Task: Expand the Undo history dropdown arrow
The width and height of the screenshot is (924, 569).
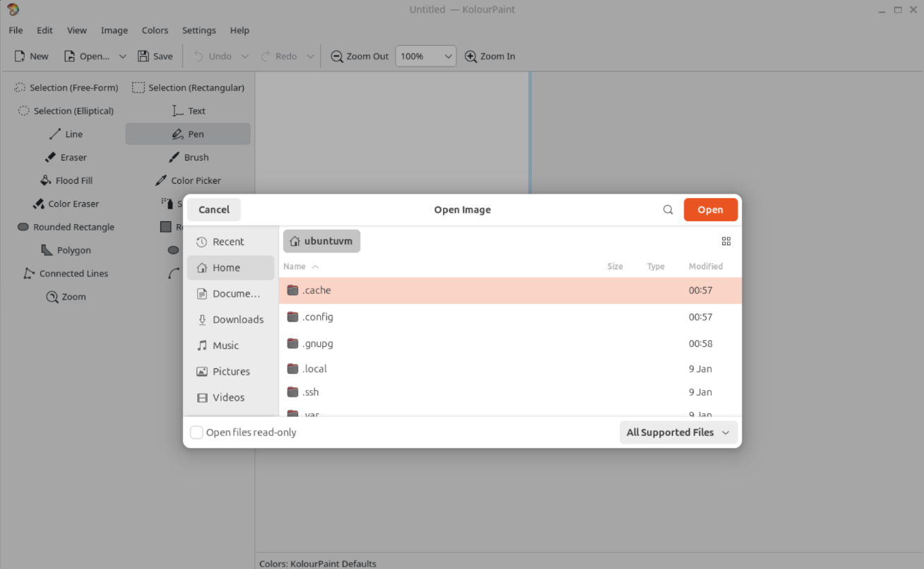Action: pos(245,57)
